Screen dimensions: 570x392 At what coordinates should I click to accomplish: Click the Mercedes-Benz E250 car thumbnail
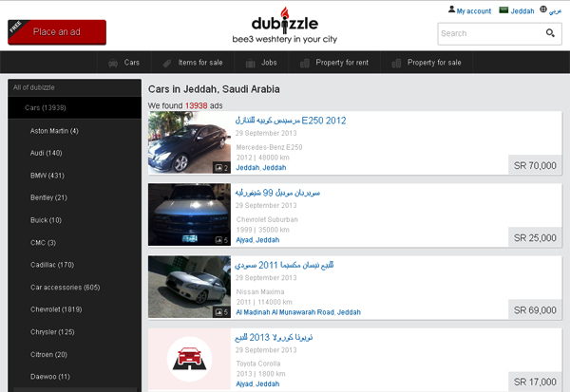point(189,142)
